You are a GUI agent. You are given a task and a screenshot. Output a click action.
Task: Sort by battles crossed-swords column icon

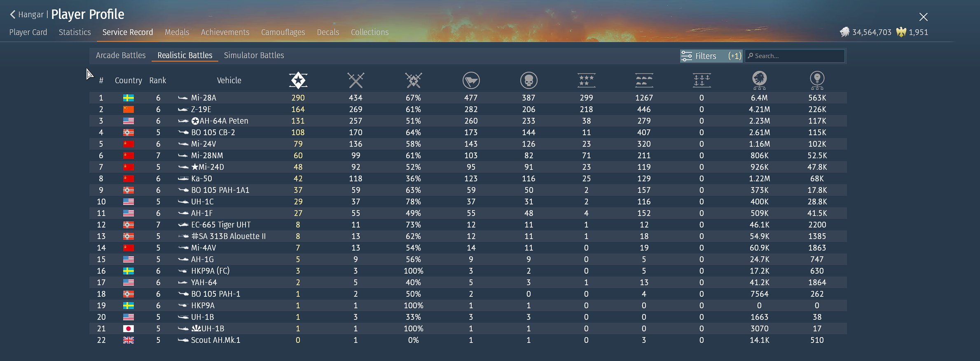coord(356,80)
